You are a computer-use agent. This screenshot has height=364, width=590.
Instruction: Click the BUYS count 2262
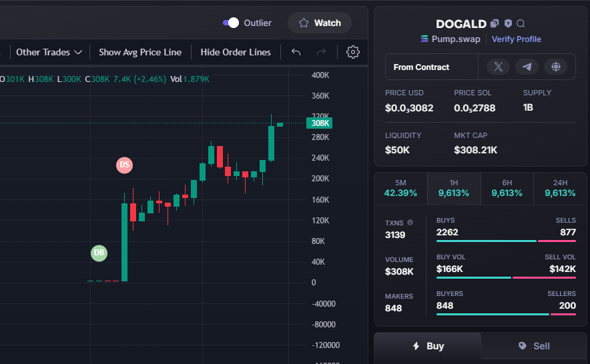[447, 233]
